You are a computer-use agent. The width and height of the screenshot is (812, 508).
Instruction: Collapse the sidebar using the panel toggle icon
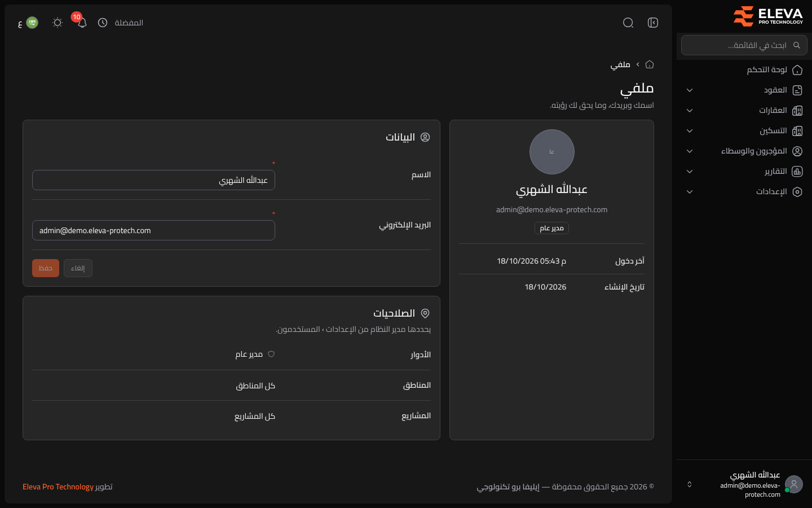(653, 23)
